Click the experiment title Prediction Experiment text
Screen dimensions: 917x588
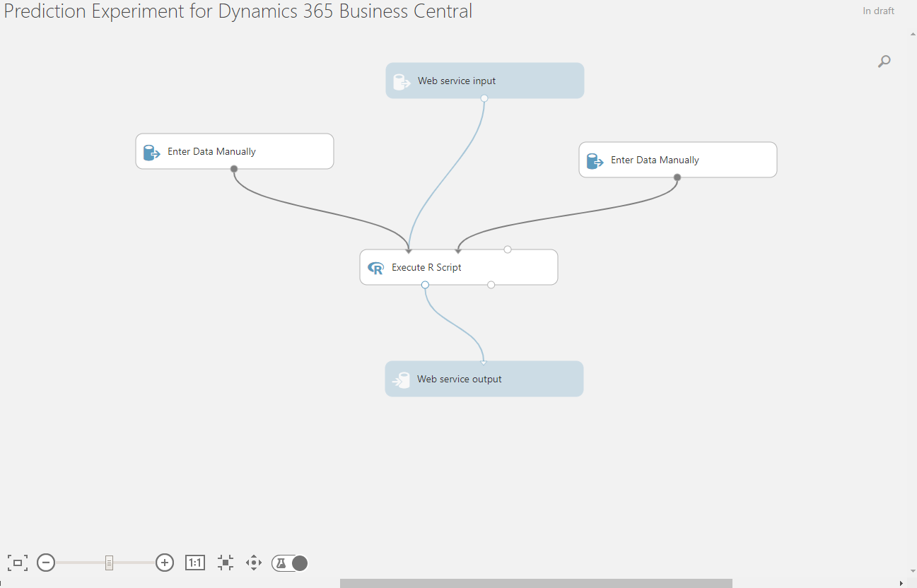[238, 11]
